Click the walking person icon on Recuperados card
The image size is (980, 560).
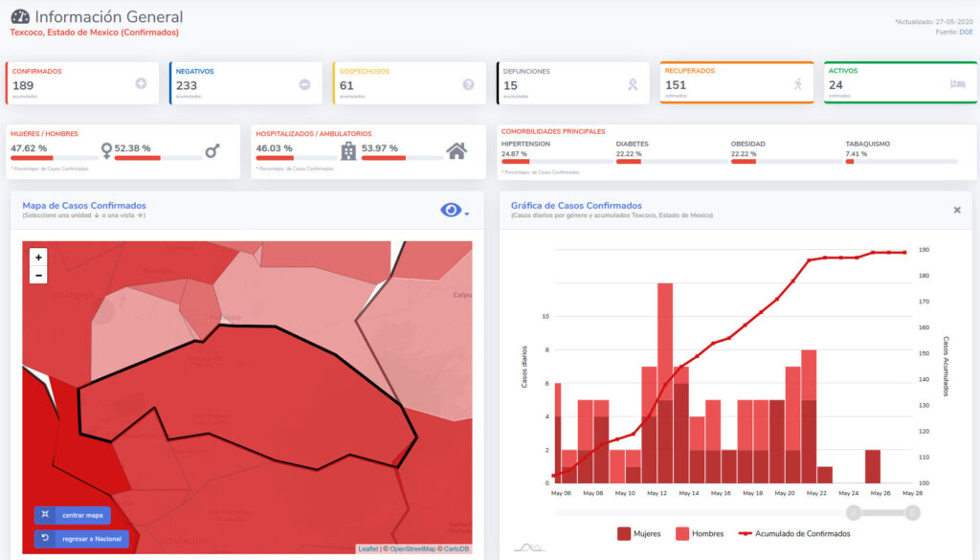coord(797,84)
